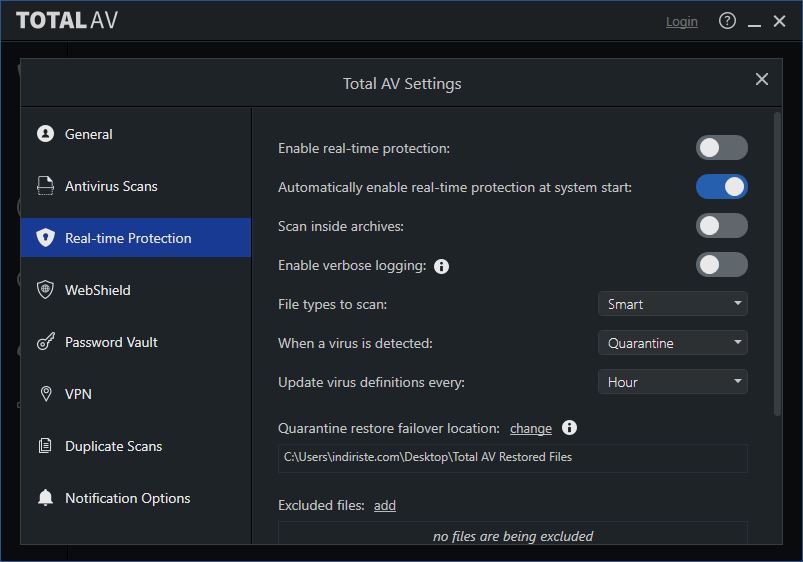803x562 pixels.
Task: Open File types to scan dropdown
Action: click(672, 304)
